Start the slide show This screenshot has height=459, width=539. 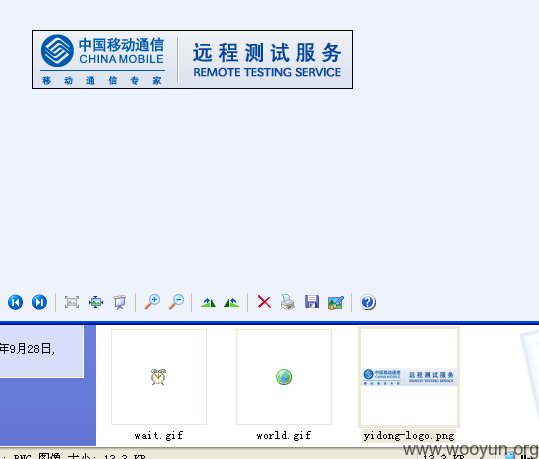point(120,302)
